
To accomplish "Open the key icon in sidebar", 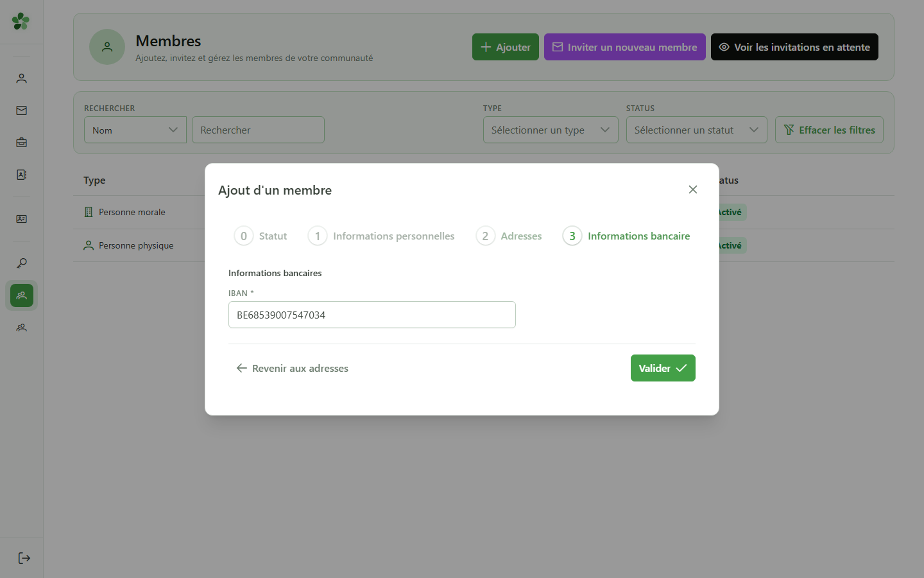I will 21,263.
